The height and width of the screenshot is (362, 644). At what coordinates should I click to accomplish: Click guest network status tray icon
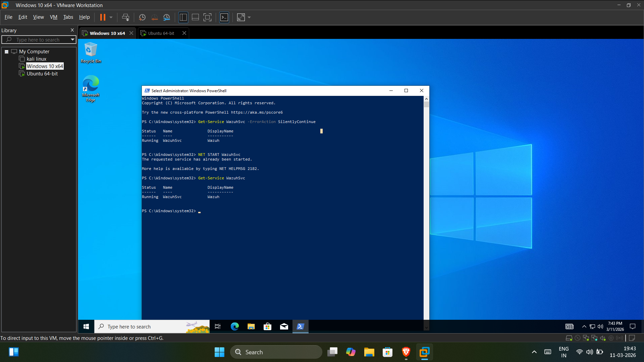592,326
